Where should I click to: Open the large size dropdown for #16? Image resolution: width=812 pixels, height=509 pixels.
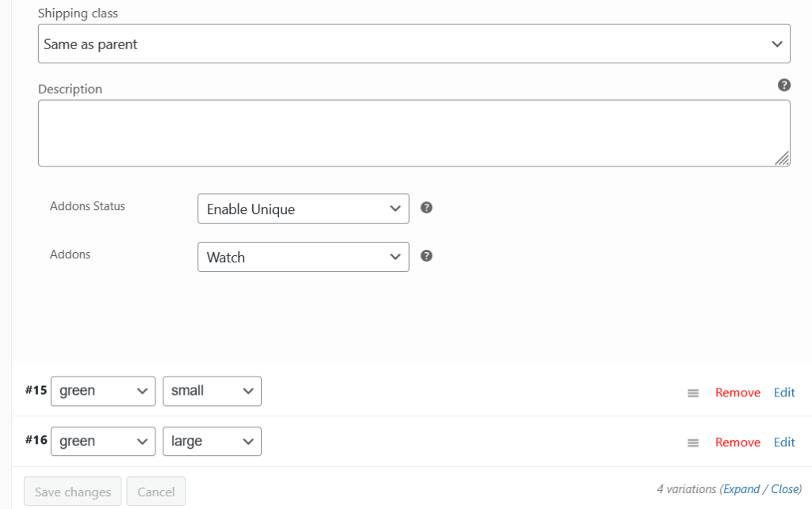coord(212,442)
